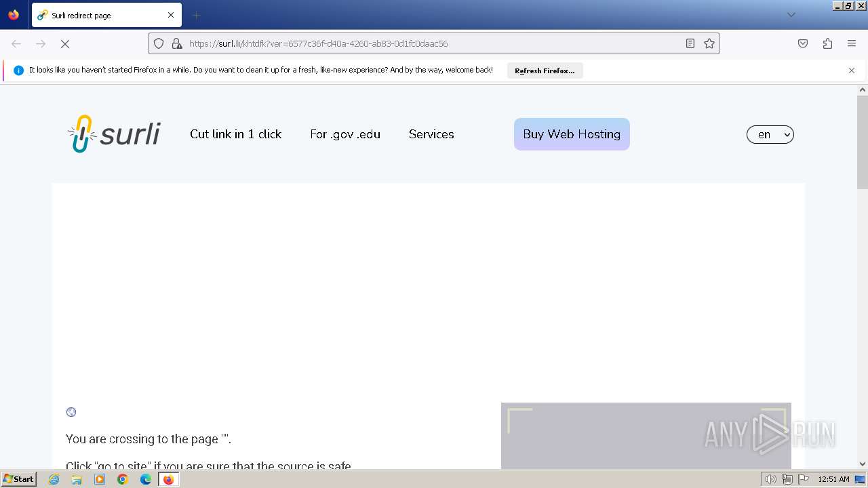Launch Google Chrome from the taskbar
Viewport: 868px width, 488px height.
pos(123,479)
